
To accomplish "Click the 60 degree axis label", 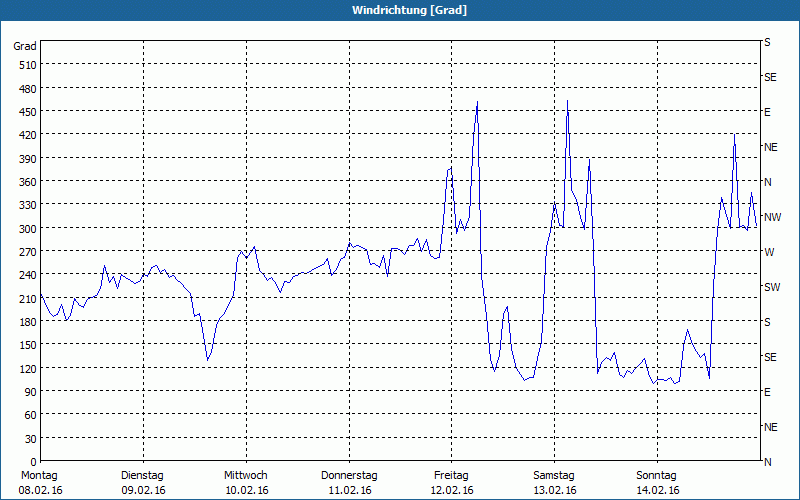I will pos(31,415).
